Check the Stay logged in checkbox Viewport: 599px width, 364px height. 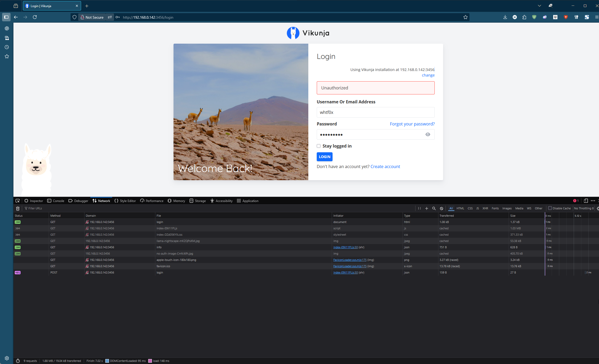coord(319,146)
